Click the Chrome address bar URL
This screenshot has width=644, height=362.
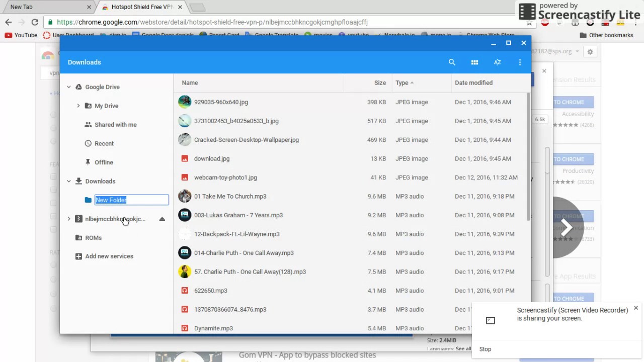212,22
